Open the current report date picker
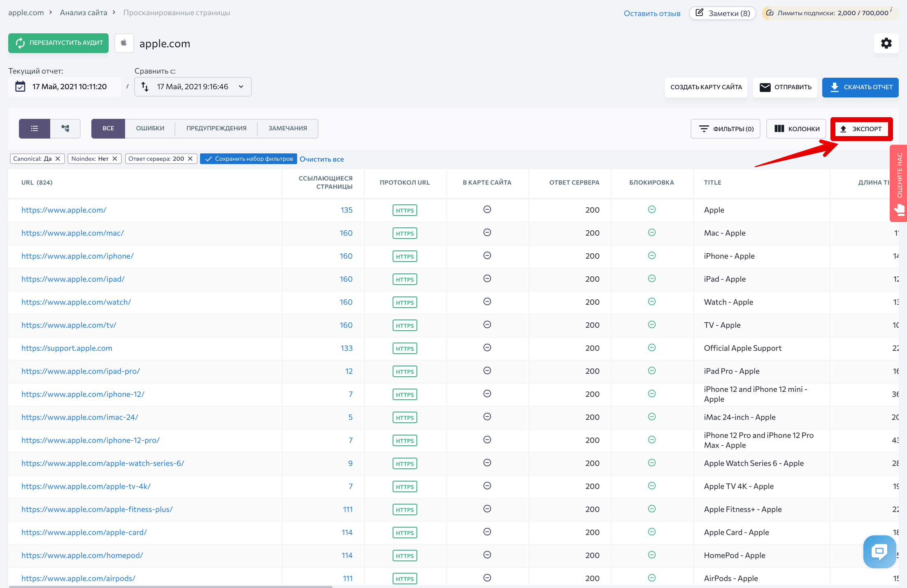 tap(65, 87)
